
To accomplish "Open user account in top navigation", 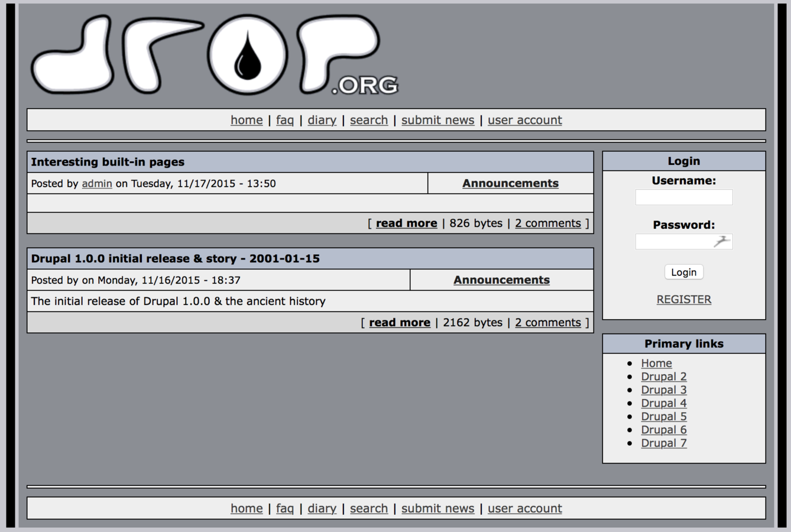I will (524, 120).
